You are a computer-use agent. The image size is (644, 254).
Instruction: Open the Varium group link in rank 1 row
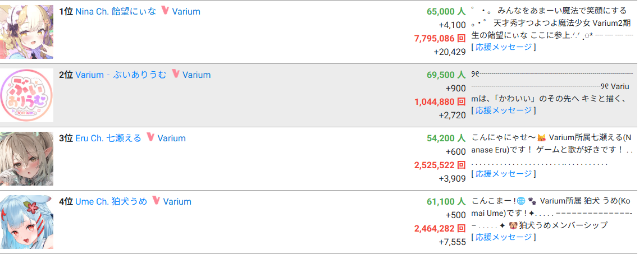tap(186, 11)
